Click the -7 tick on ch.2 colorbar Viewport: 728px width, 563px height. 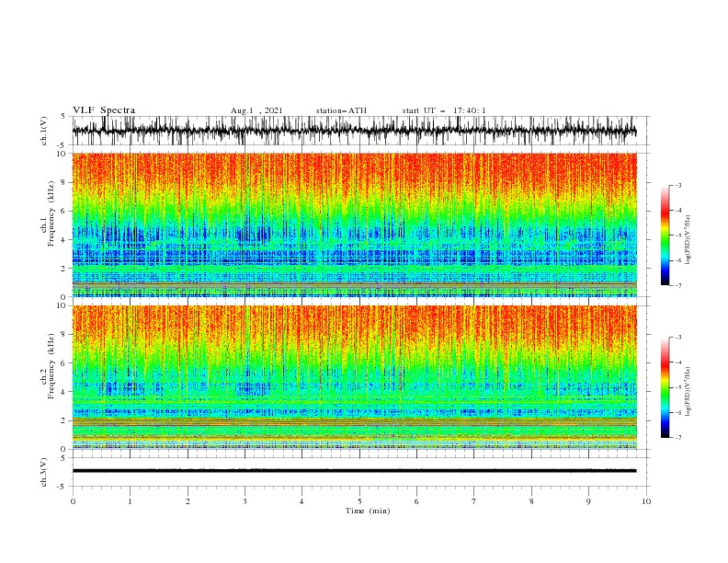[677, 437]
